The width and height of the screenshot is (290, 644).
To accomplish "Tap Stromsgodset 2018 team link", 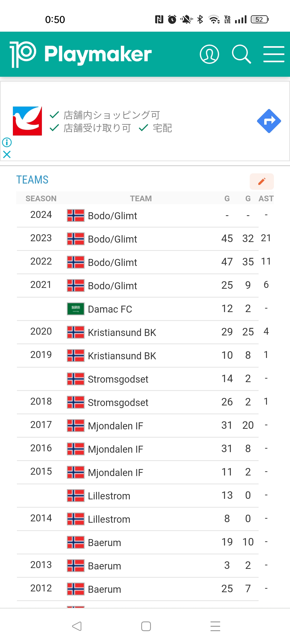I will [x=118, y=402].
